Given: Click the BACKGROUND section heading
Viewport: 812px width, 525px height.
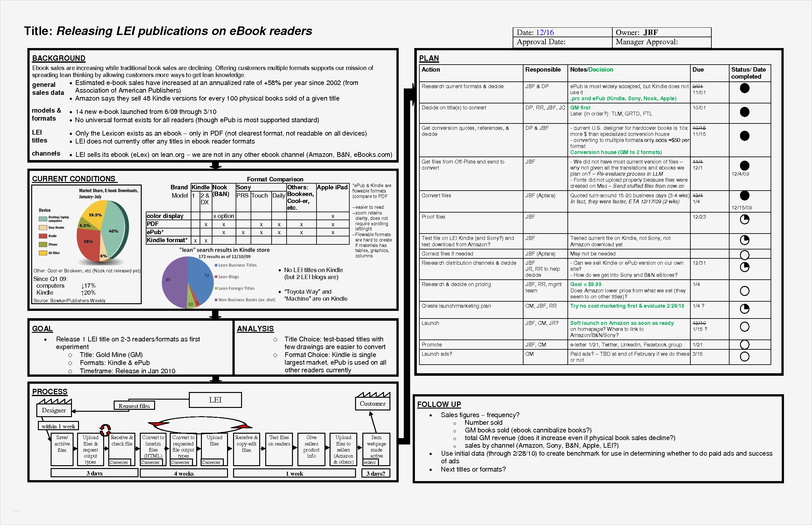Looking at the screenshot, I should click(59, 58).
